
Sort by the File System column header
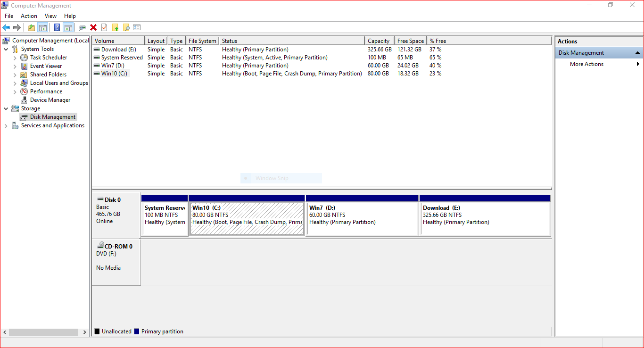point(202,41)
